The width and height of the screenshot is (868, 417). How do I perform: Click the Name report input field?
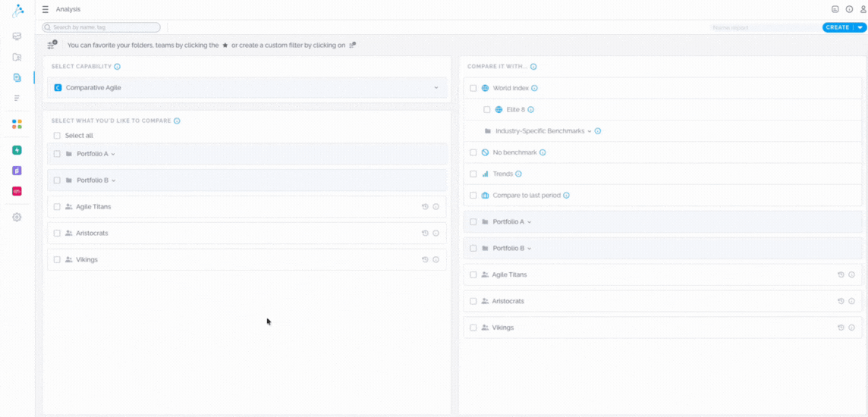point(763,27)
